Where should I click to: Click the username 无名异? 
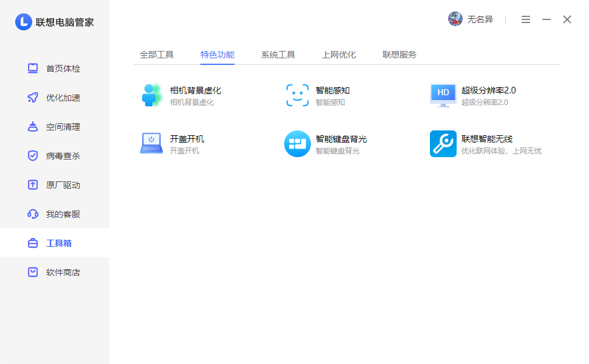coord(480,19)
